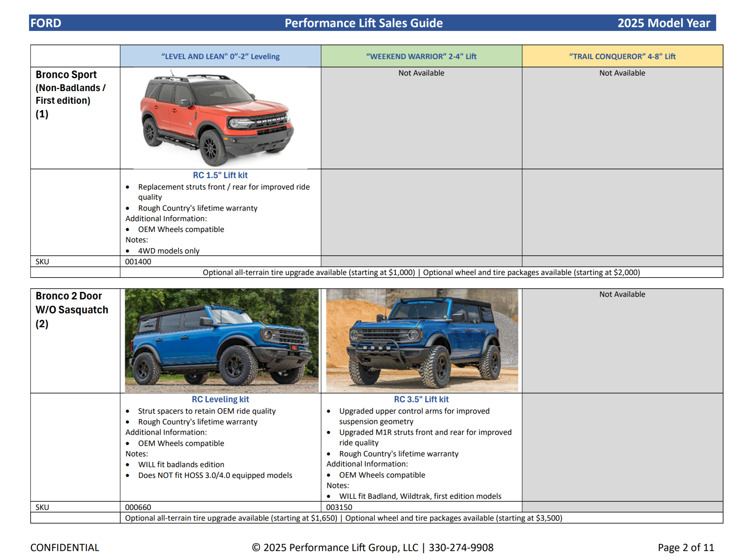Click the tire upgrade line starting at $1,000
The height and width of the screenshot is (560, 747).
click(421, 273)
